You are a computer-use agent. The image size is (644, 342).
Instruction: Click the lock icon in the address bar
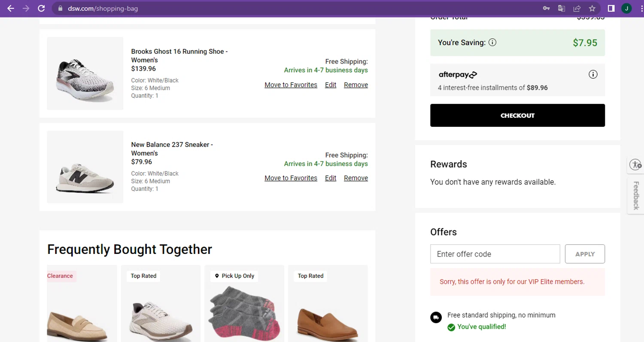(x=60, y=8)
